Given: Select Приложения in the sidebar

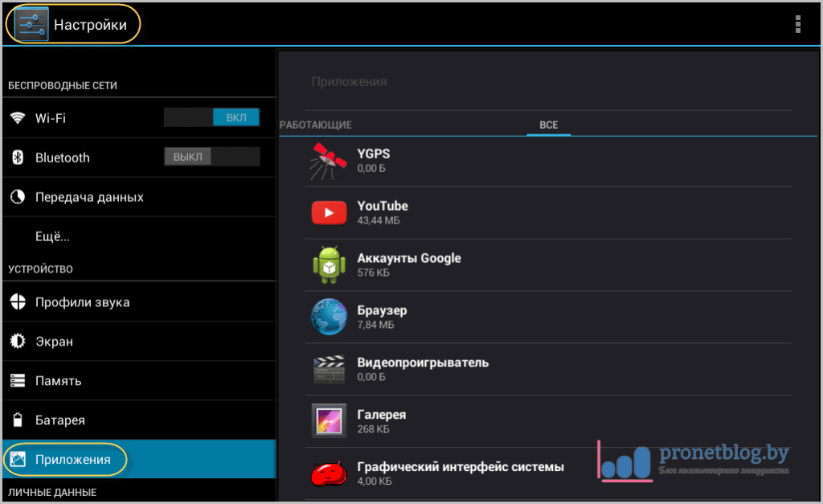Looking at the screenshot, I should click(72, 460).
